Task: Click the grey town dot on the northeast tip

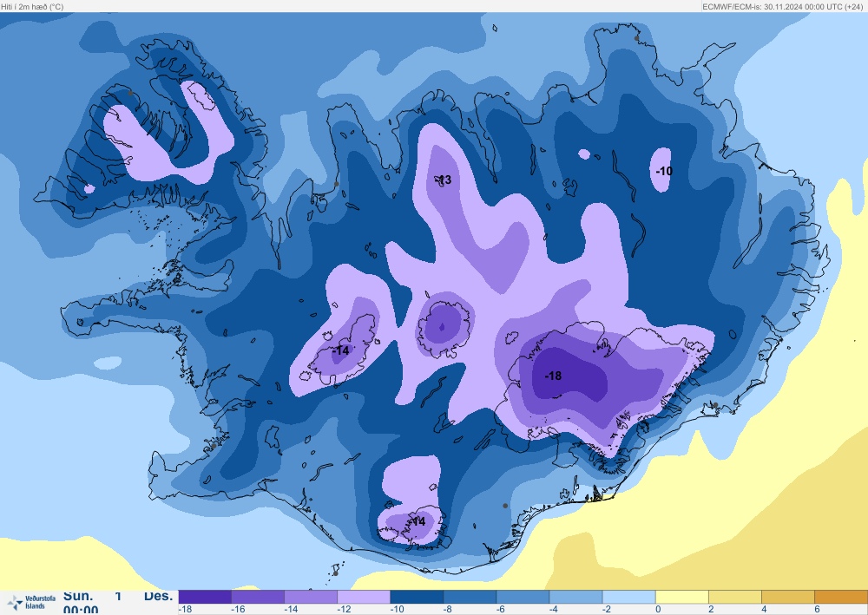Action: 636,38
